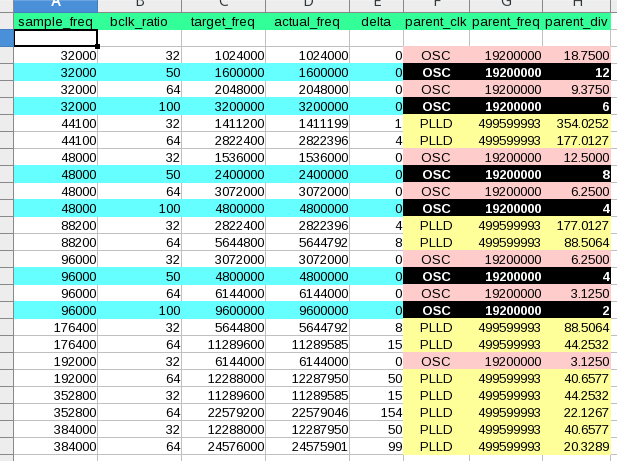Screen dimensions: 617x461
Task: Click the parent_div header cell
Action: point(576,22)
